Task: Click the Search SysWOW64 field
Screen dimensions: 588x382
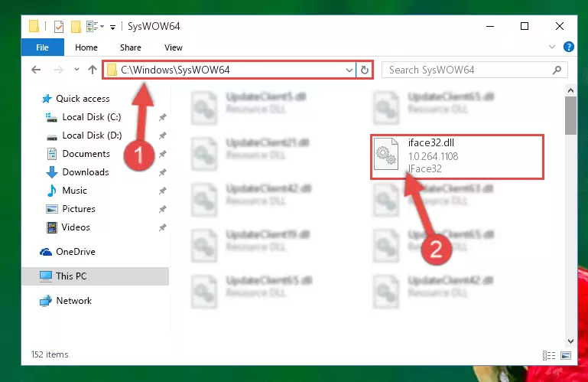Action: coord(474,70)
